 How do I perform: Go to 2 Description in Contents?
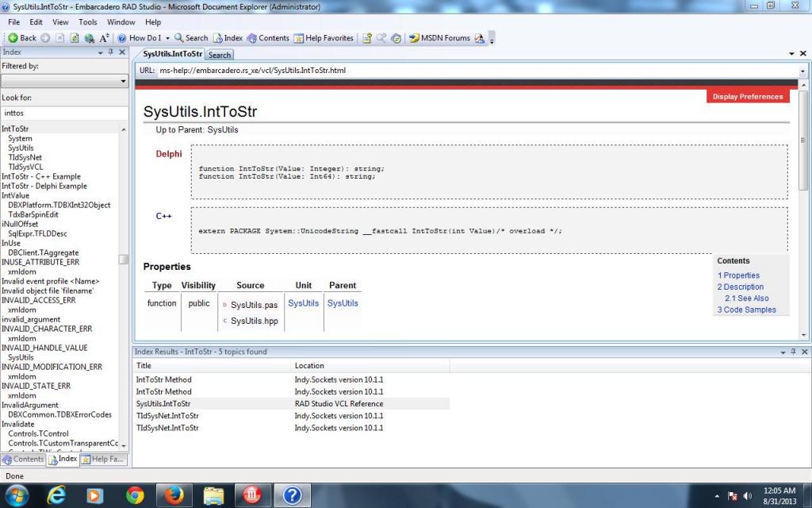tap(741, 287)
